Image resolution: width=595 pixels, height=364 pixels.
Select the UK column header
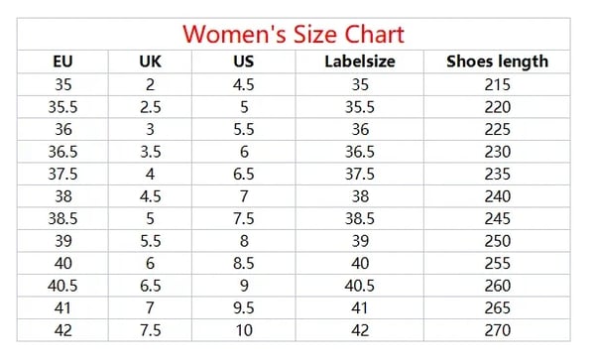coord(150,61)
